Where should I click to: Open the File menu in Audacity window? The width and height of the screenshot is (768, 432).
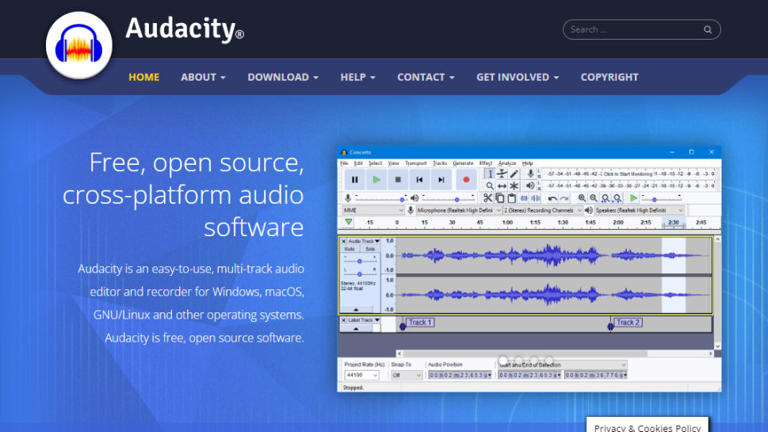pyautogui.click(x=344, y=163)
